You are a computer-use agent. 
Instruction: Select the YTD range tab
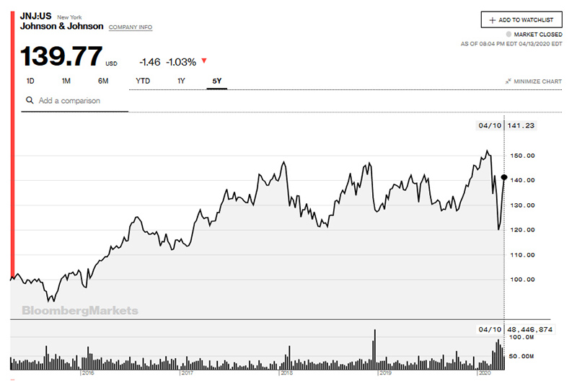tap(143, 81)
